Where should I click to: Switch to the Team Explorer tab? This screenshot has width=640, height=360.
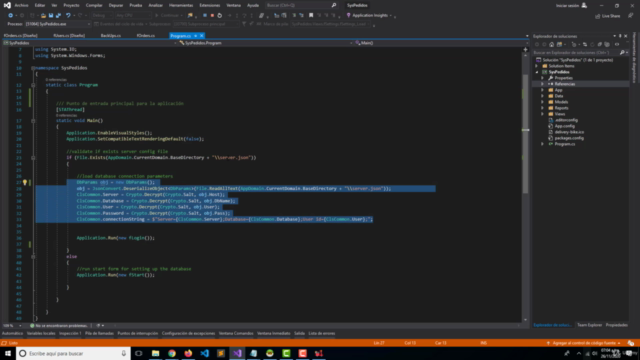pyautogui.click(x=589, y=325)
